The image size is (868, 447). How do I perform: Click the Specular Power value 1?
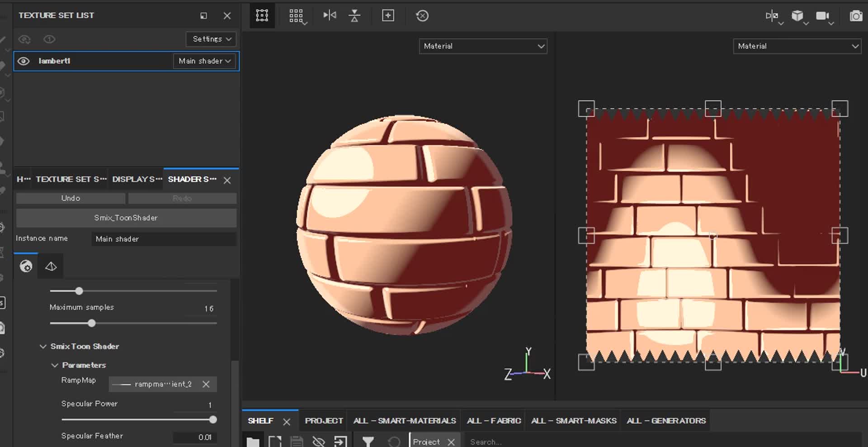coord(210,405)
